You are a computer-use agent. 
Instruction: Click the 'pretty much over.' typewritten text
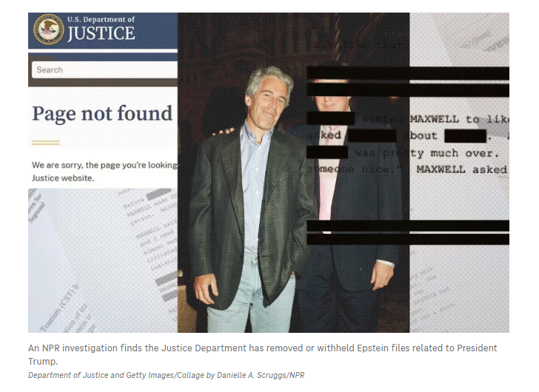(x=440, y=153)
